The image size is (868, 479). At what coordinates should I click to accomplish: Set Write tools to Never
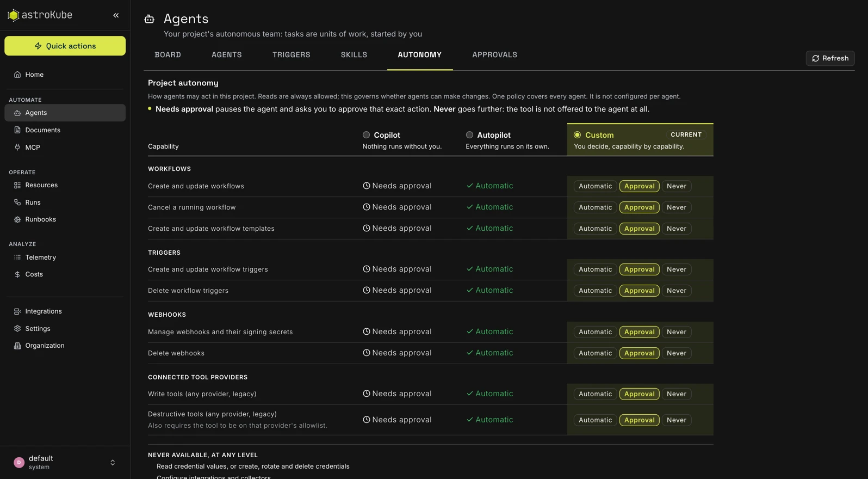pyautogui.click(x=677, y=394)
